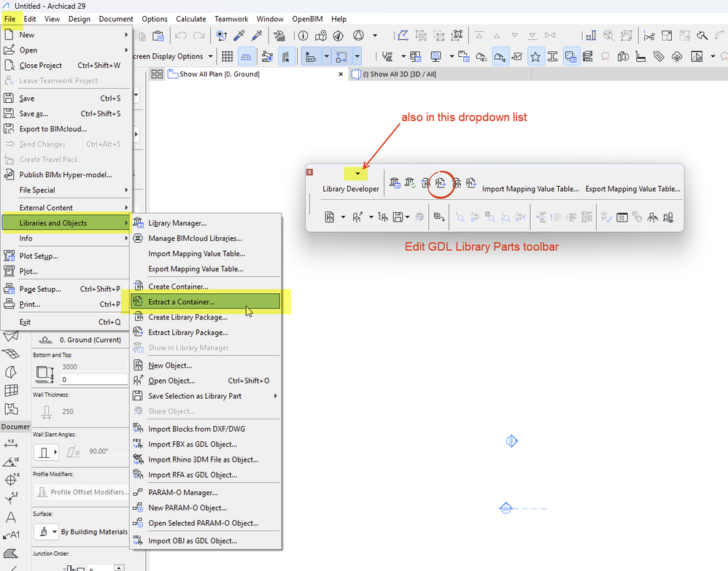728x571 pixels.
Task: Click the Element Information icon
Action: (303, 35)
